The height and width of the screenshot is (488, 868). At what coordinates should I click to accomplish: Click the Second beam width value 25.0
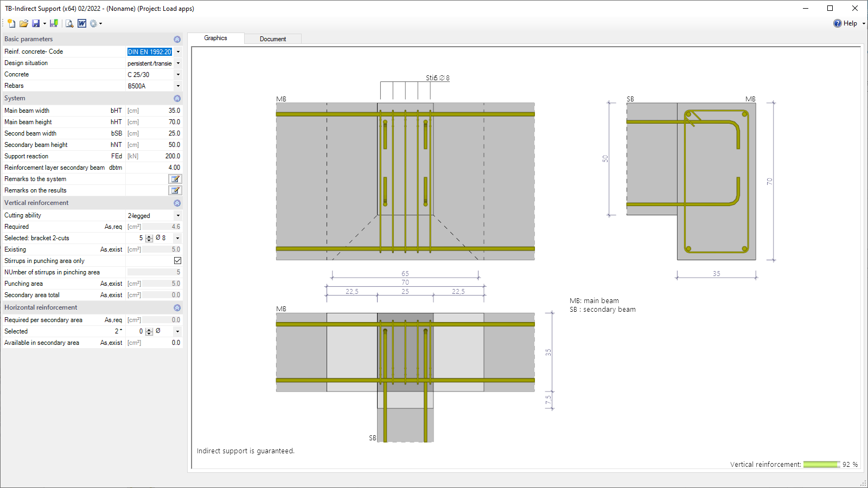point(174,133)
